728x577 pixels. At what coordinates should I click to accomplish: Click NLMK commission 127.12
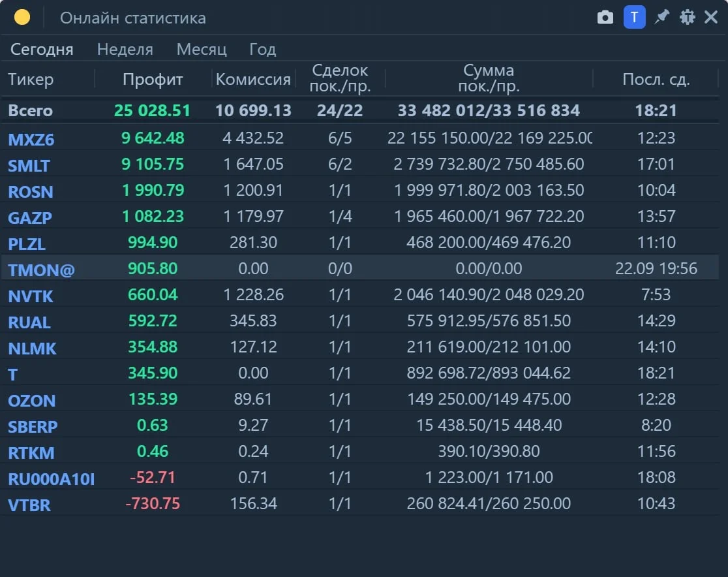click(254, 347)
